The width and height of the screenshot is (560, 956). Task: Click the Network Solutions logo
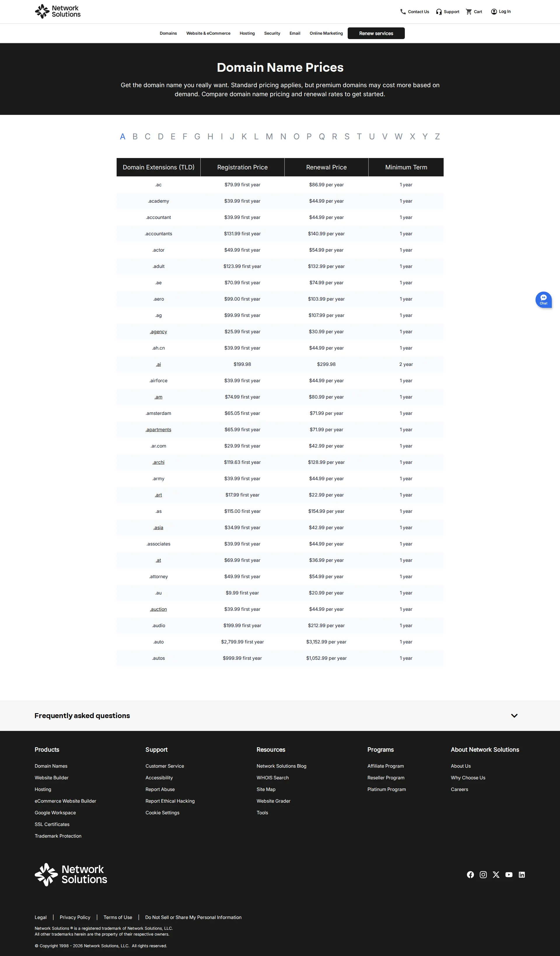[57, 11]
